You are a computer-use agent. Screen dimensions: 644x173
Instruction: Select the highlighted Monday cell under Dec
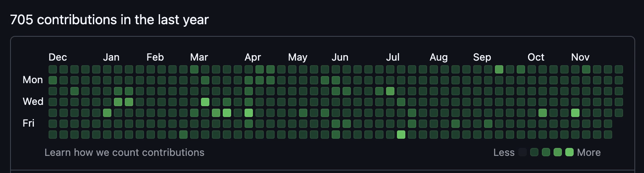[x=53, y=80]
